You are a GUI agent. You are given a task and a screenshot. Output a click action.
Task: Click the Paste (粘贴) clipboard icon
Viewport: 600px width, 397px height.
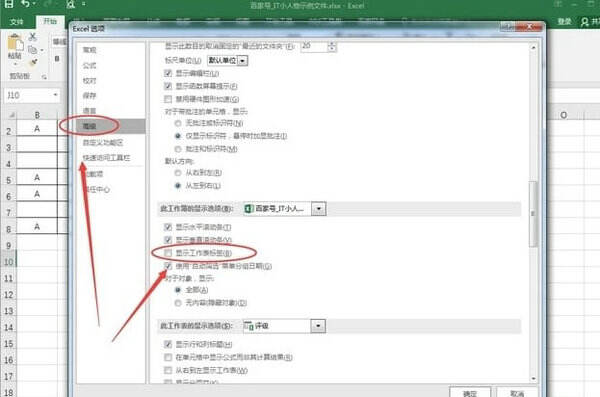pos(15,43)
